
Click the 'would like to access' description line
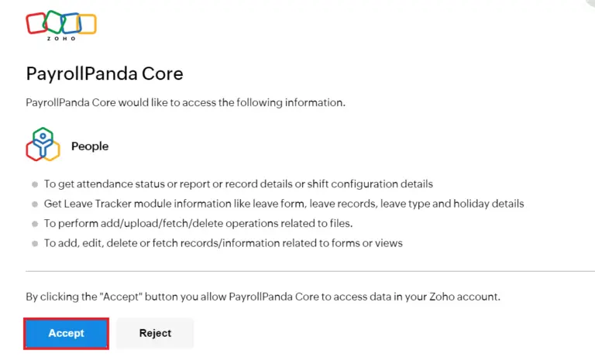186,102
